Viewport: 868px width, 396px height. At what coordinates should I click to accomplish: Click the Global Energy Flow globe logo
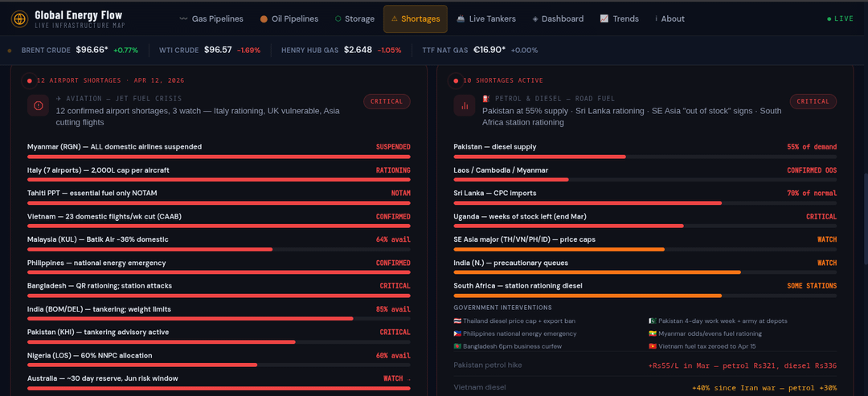coord(19,18)
